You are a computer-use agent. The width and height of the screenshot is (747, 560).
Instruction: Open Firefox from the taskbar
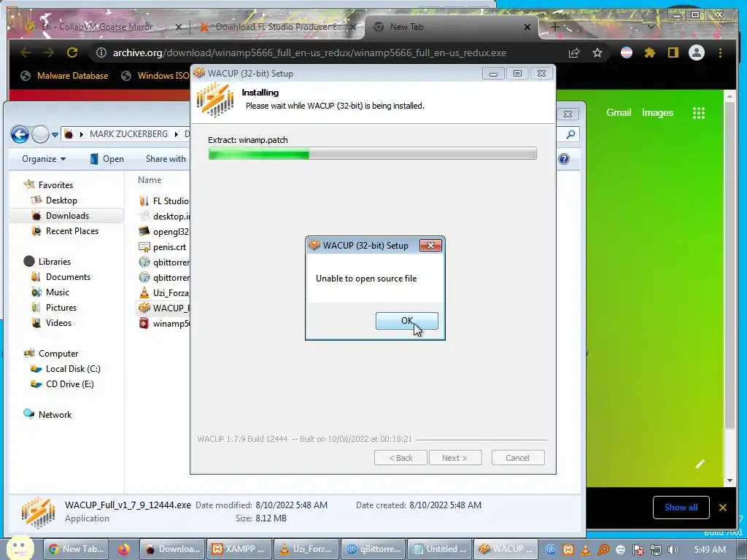click(x=124, y=549)
